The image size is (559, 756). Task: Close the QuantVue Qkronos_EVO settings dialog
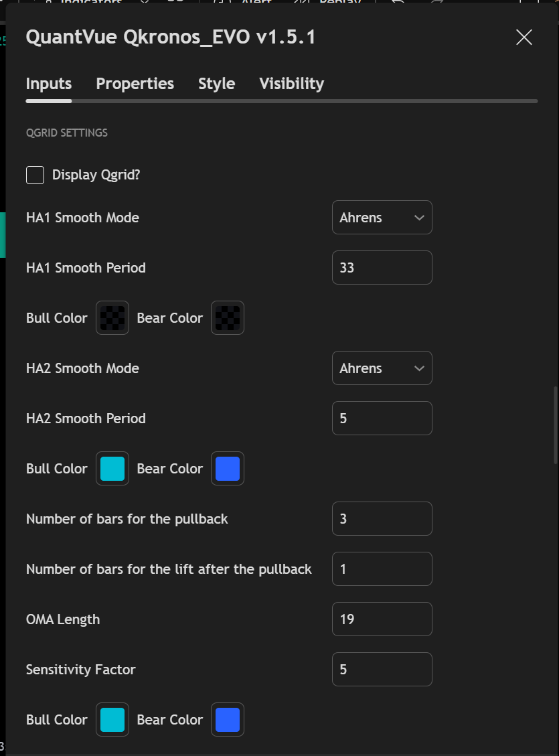[524, 37]
